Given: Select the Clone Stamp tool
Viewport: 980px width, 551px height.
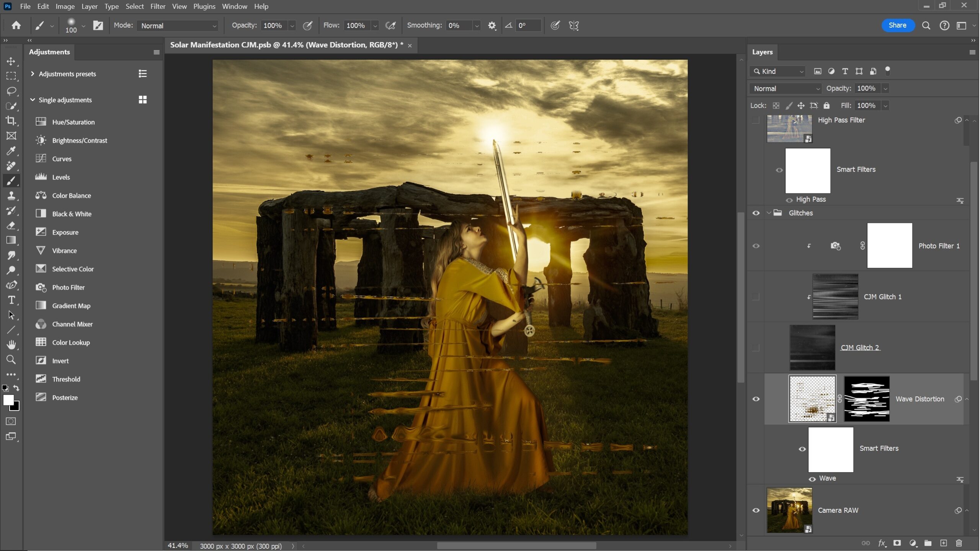Looking at the screenshot, I should pyautogui.click(x=11, y=196).
